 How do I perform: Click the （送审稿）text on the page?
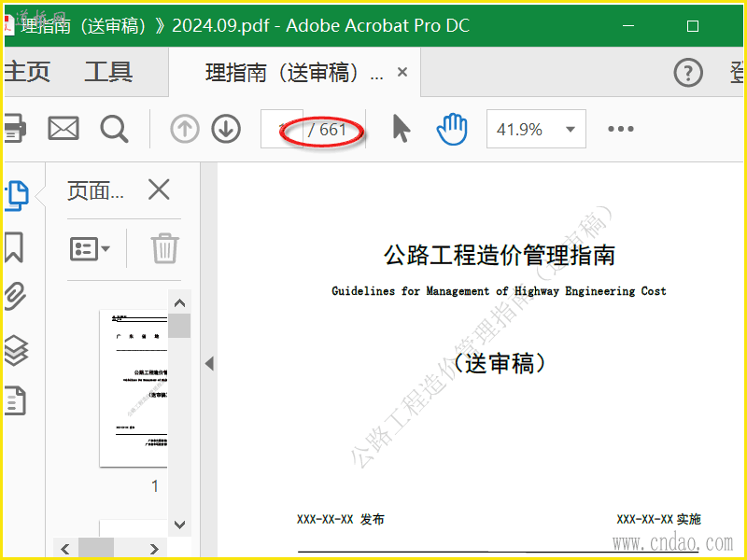499,363
